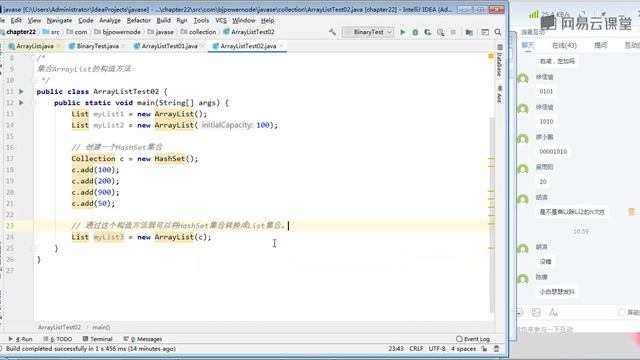640x360 pixels.
Task: Click the image insert icon in the chat panel
Action: (536, 312)
